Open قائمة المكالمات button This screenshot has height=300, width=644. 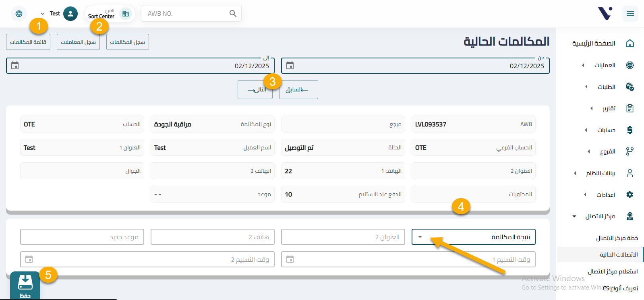click(x=28, y=42)
